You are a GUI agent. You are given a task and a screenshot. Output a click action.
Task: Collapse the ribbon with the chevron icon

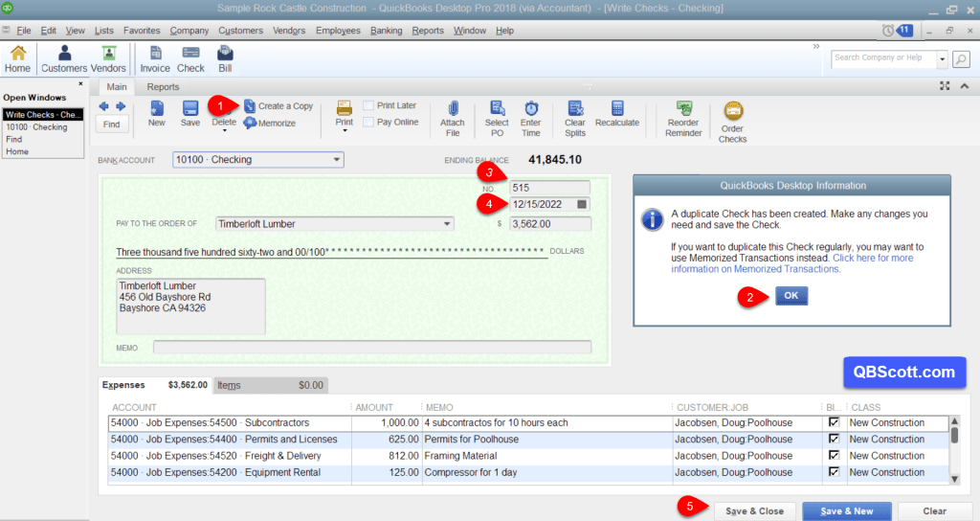click(x=965, y=86)
